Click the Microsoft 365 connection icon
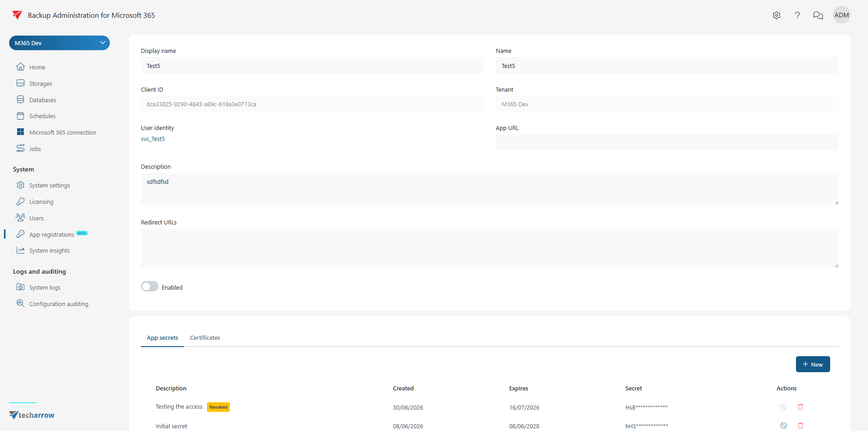This screenshot has width=868, height=431. tap(21, 132)
